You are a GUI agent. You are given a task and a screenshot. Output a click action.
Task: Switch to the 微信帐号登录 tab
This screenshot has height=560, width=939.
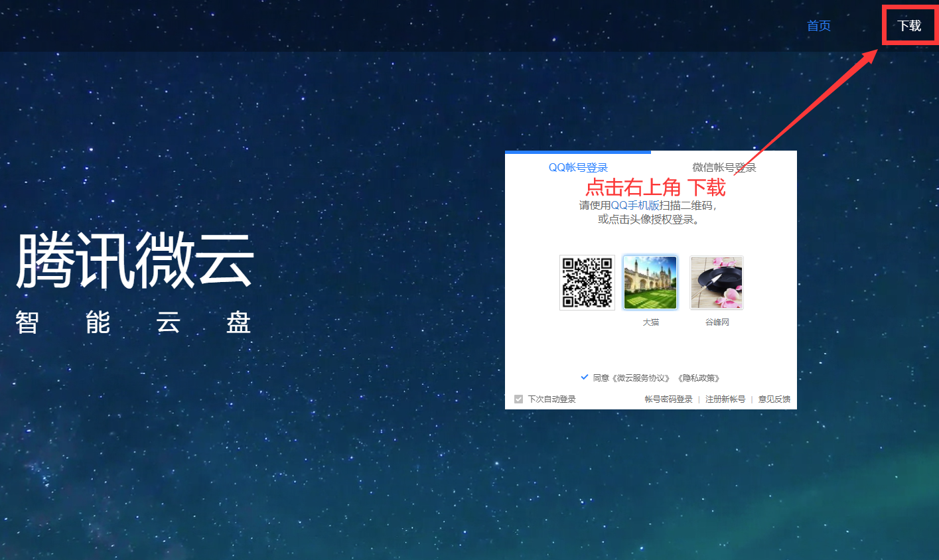[724, 168]
